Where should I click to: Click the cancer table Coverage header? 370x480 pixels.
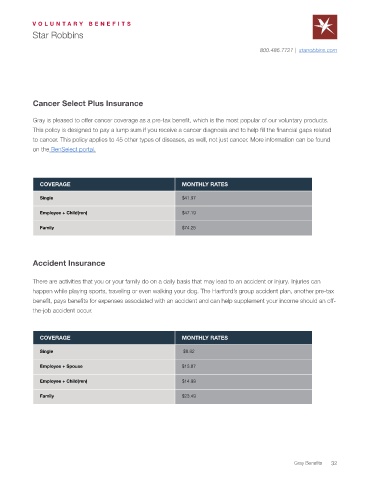(x=104, y=184)
